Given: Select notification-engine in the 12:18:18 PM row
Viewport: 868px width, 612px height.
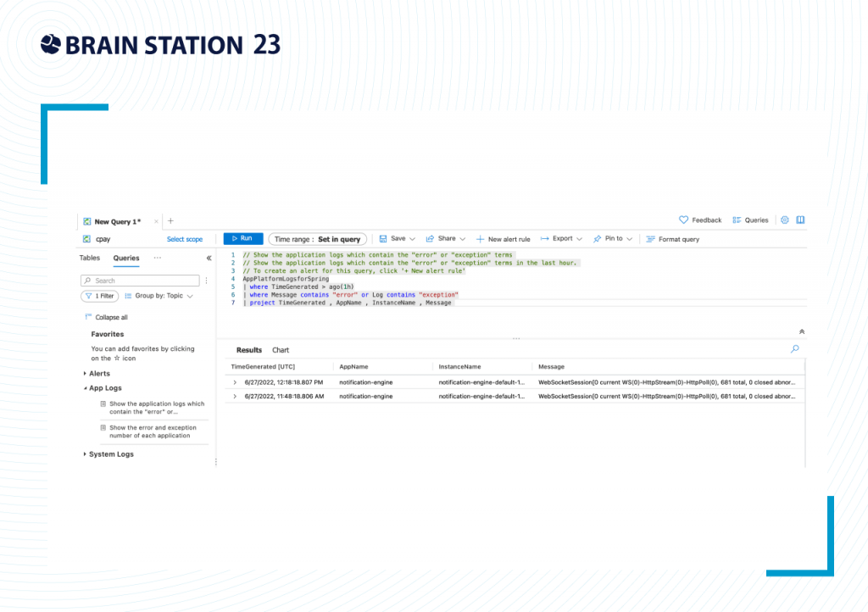Looking at the screenshot, I should click(366, 382).
